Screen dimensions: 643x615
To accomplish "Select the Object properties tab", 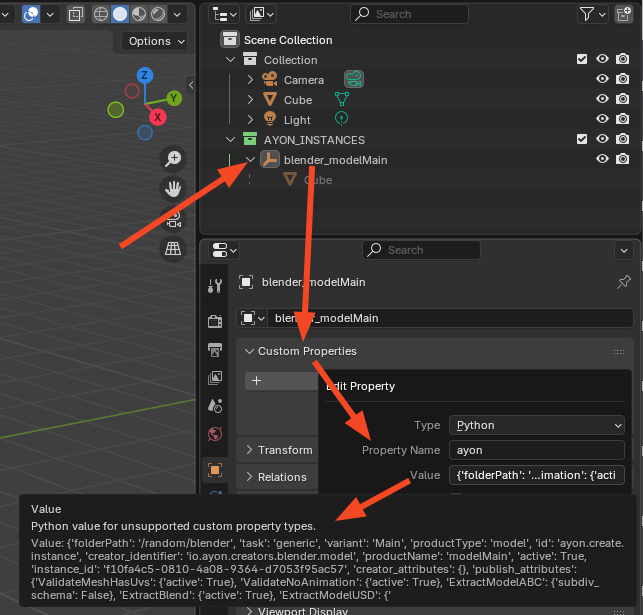I will point(215,469).
